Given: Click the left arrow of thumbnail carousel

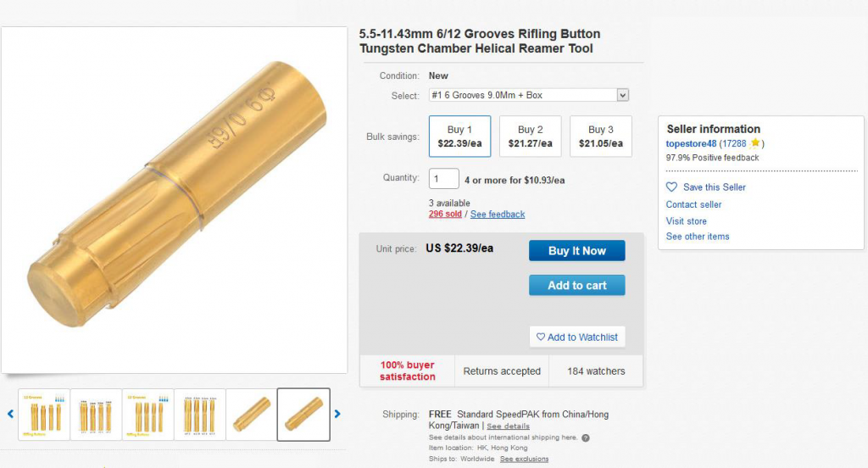Looking at the screenshot, I should pos(10,414).
